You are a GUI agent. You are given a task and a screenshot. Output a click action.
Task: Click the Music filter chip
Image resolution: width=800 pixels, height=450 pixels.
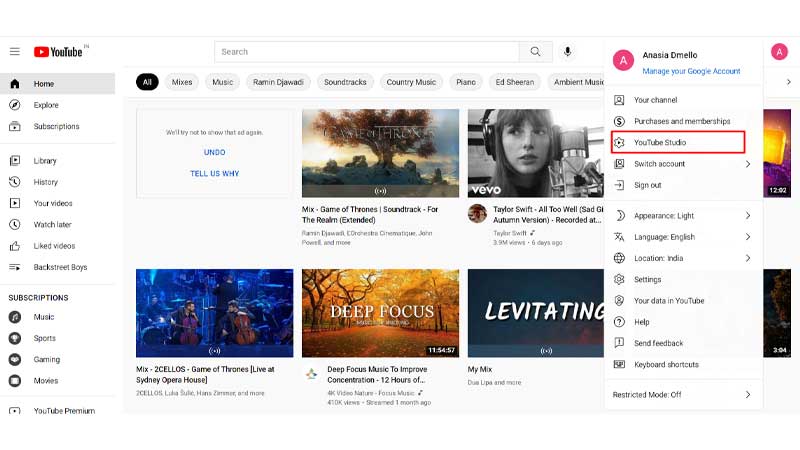[222, 82]
